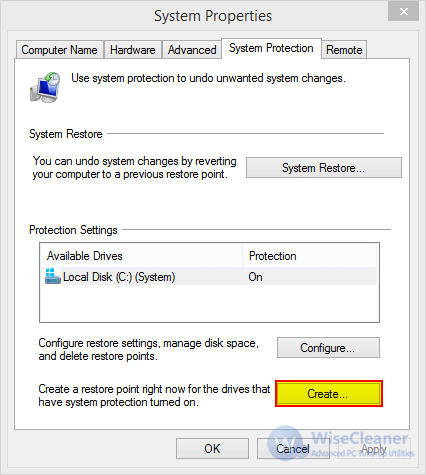Screen dimensions: 426x475
Task: Dismiss the dialog with Cancel
Action: (293, 449)
